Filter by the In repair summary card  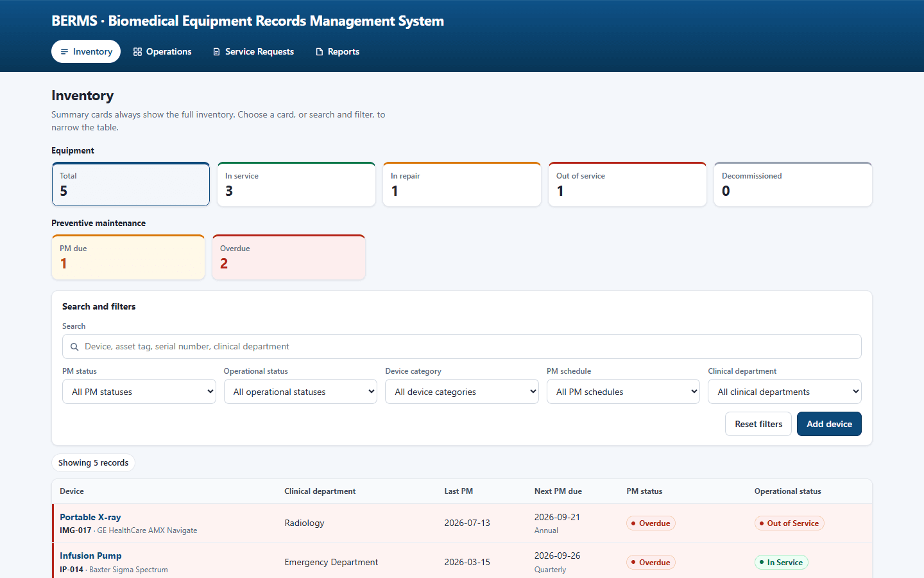462,184
